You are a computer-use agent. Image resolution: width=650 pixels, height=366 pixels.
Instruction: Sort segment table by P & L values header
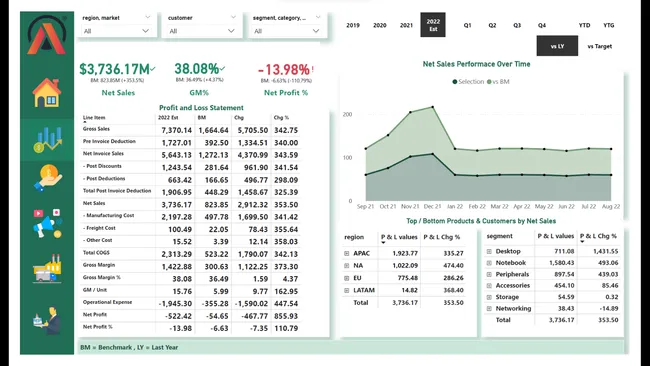coord(556,236)
